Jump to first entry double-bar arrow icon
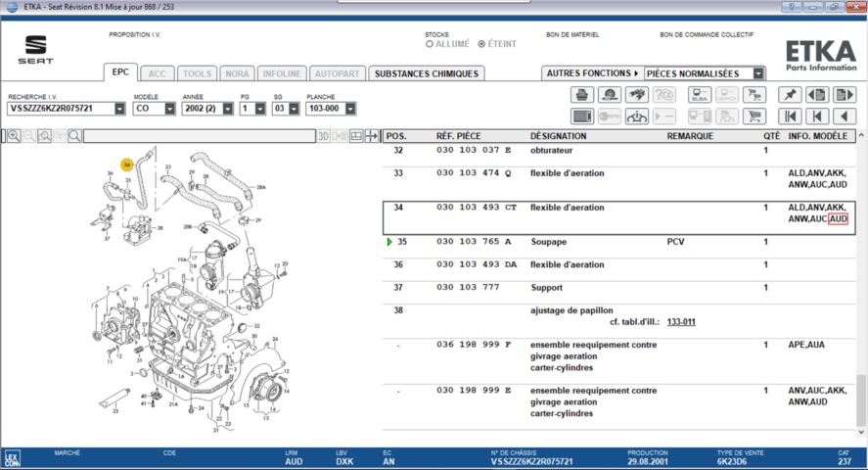Image resolution: width=868 pixels, height=470 pixels. [x=790, y=117]
